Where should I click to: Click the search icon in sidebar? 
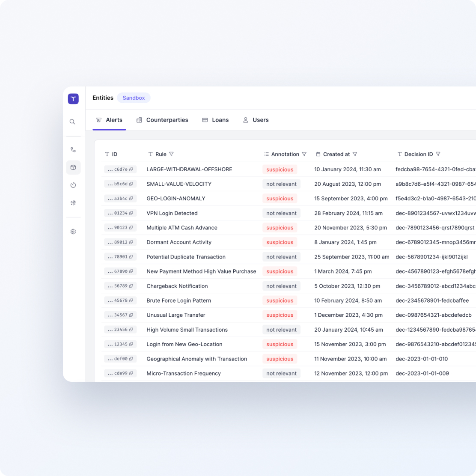(72, 122)
